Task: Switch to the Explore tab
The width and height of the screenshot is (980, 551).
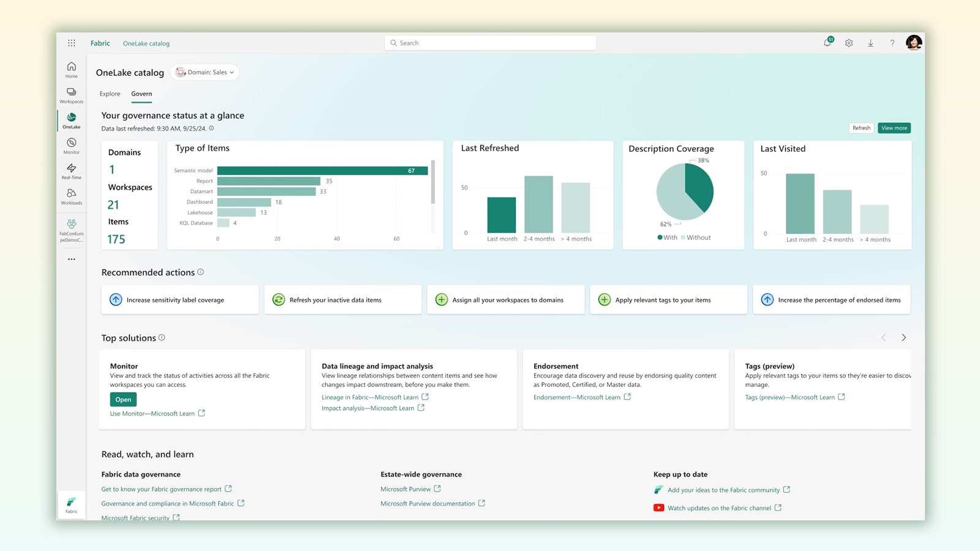Action: point(110,94)
